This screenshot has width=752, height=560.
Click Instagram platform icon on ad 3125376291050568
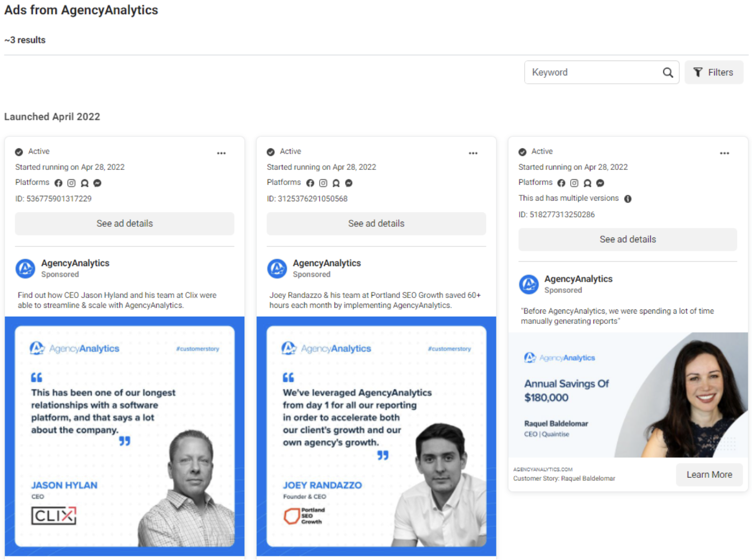pos(323,183)
